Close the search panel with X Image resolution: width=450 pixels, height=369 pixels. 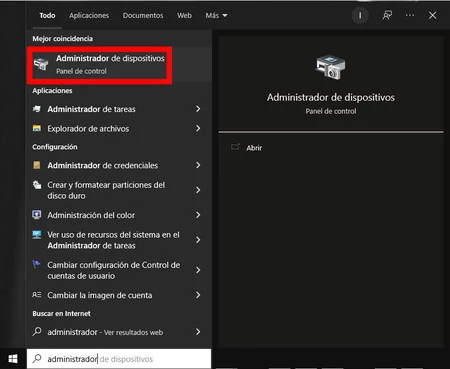coord(432,15)
